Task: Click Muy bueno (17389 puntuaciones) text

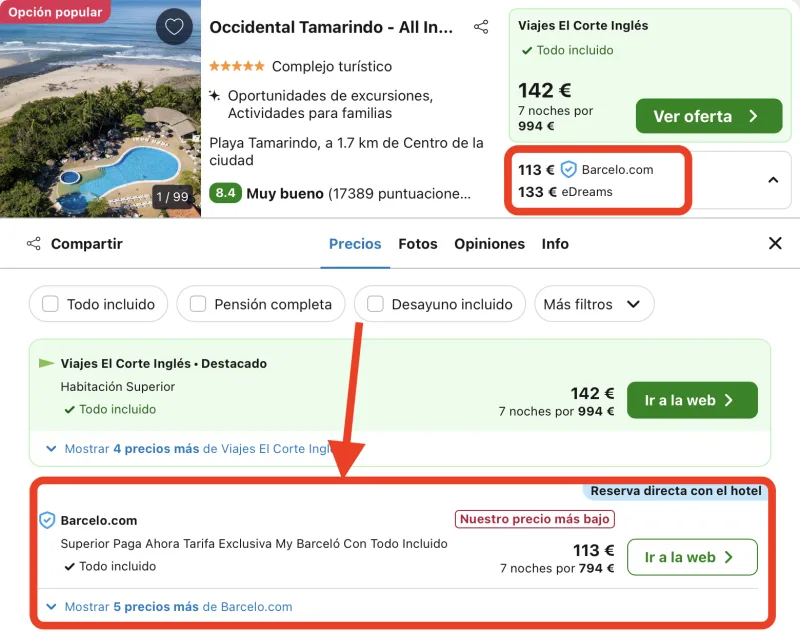Action: click(358, 194)
